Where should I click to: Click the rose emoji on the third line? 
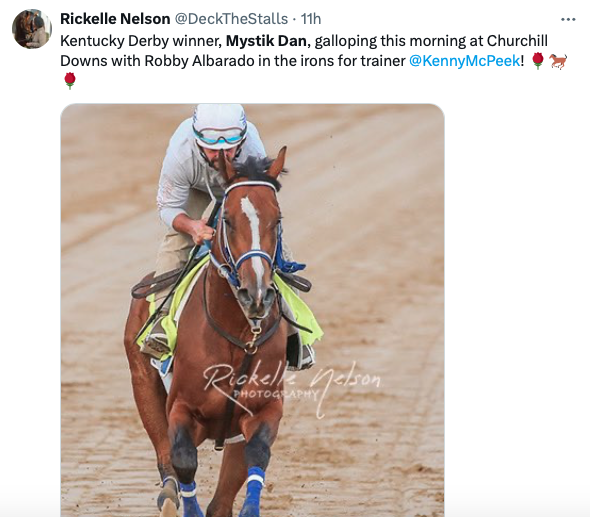click(x=70, y=81)
